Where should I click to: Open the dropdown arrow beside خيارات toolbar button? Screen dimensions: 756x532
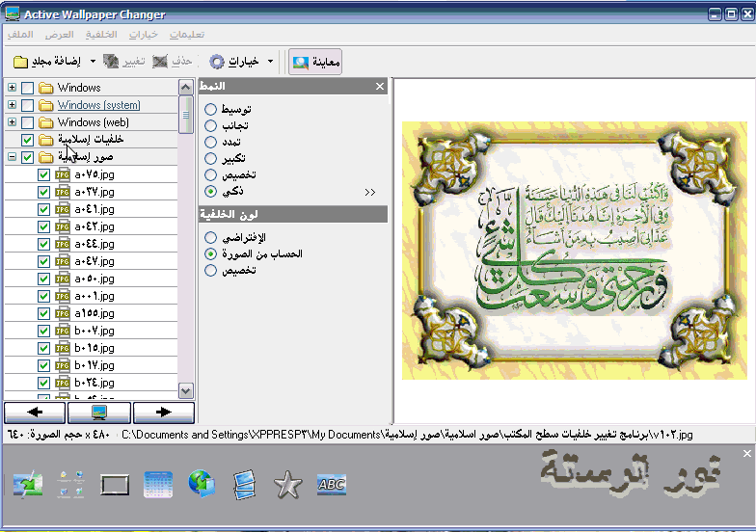(270, 62)
